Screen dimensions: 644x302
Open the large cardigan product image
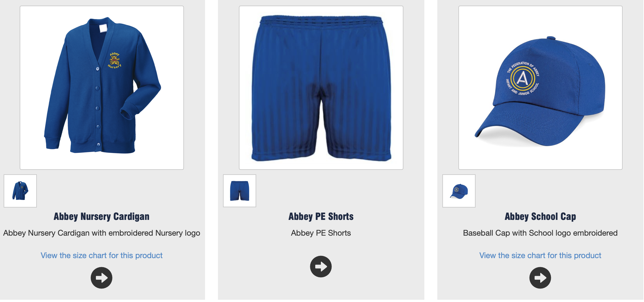102,88
